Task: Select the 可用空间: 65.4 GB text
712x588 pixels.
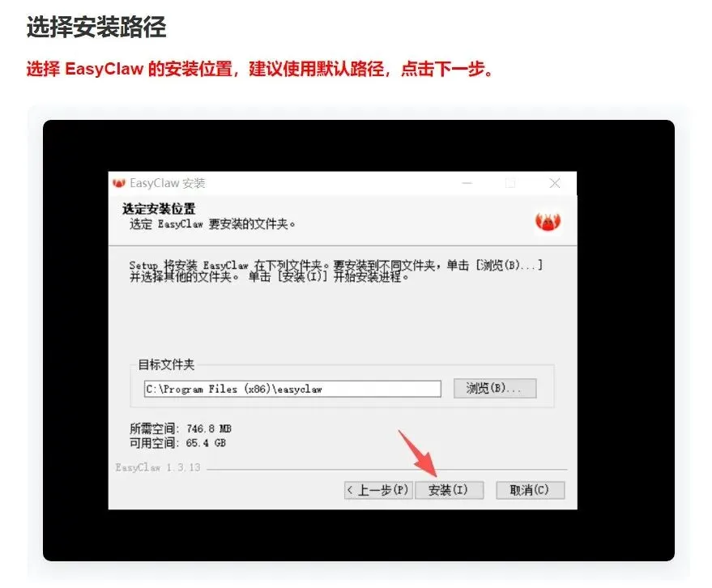Action: 177,443
